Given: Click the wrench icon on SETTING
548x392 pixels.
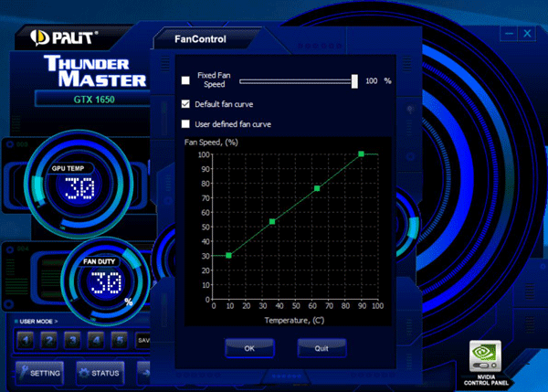Looking at the screenshot, I should (23, 372).
